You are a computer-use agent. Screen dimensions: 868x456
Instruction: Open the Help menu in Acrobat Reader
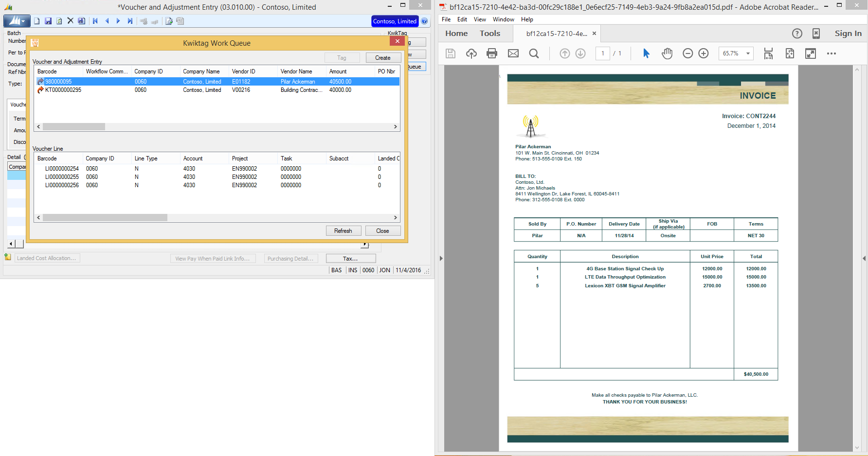point(527,19)
